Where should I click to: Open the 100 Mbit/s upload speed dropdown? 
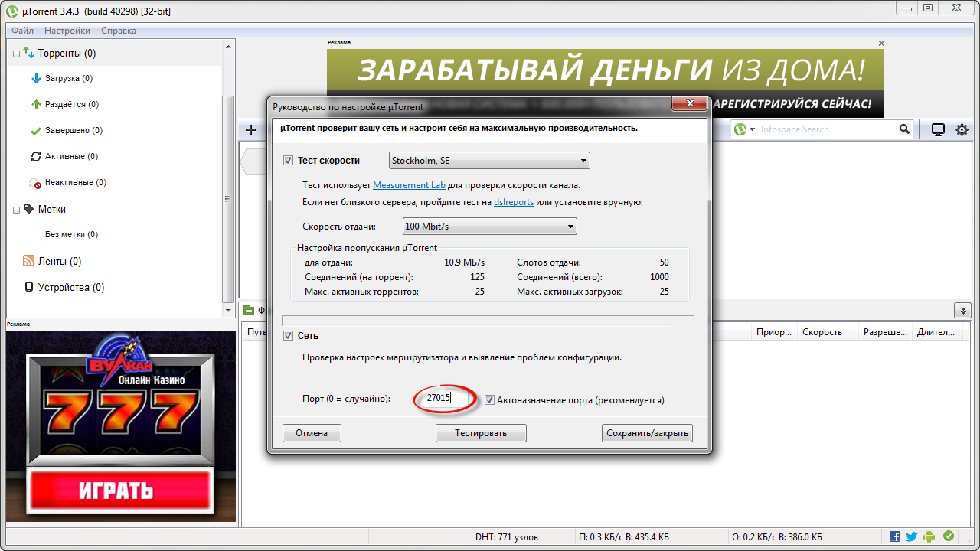pyautogui.click(x=490, y=227)
